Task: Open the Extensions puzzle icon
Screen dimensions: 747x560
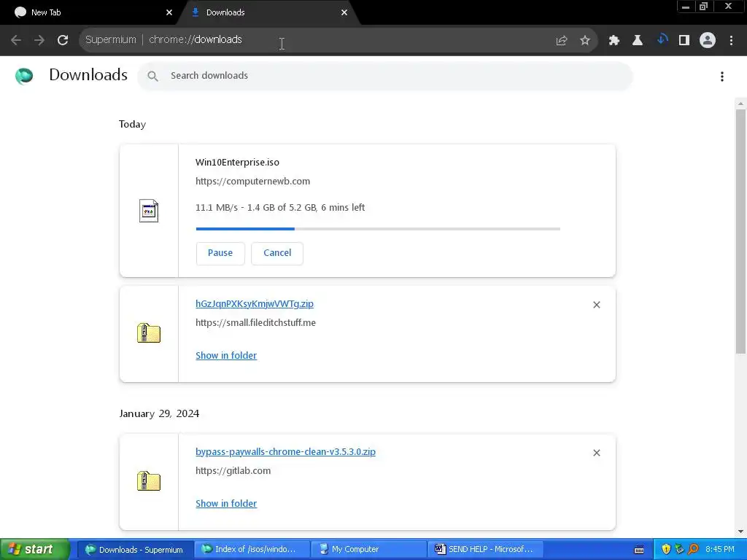Action: coord(614,41)
